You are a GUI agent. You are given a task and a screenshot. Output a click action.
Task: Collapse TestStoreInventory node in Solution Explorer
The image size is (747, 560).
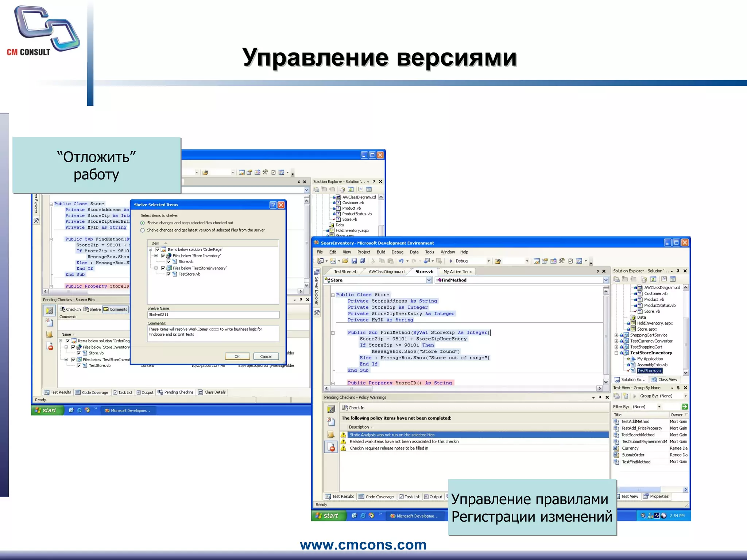point(616,353)
